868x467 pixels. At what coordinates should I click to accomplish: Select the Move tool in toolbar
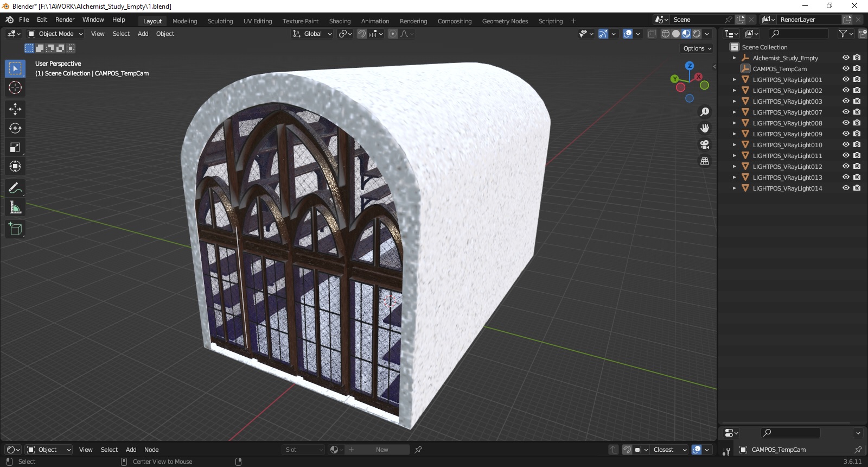15,109
